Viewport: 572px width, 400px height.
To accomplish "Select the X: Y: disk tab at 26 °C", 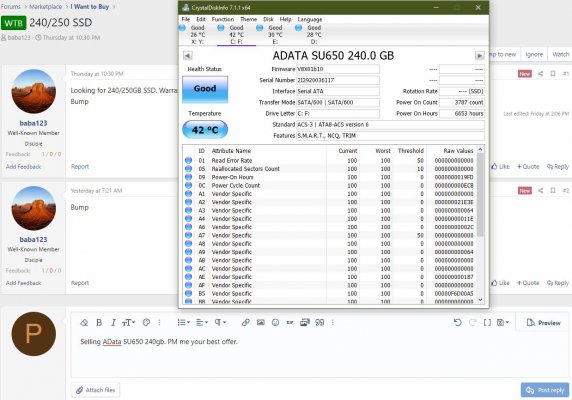I will click(197, 35).
